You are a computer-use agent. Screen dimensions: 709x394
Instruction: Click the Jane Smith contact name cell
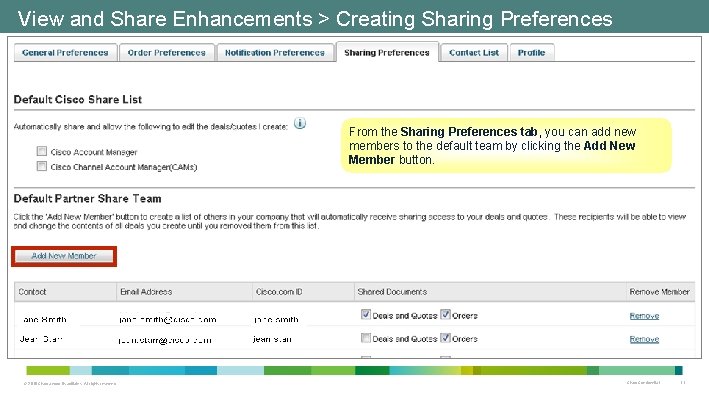pos(44,319)
